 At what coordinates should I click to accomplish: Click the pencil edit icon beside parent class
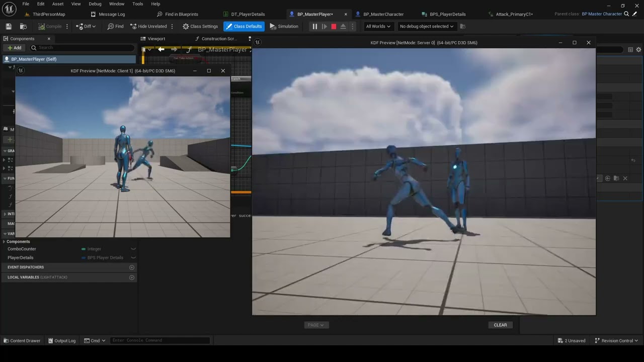634,14
